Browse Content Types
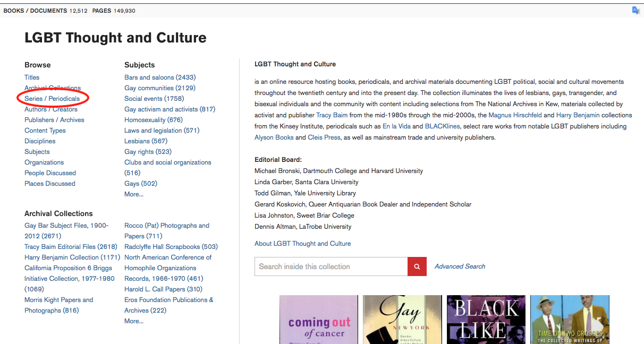 [x=45, y=131]
